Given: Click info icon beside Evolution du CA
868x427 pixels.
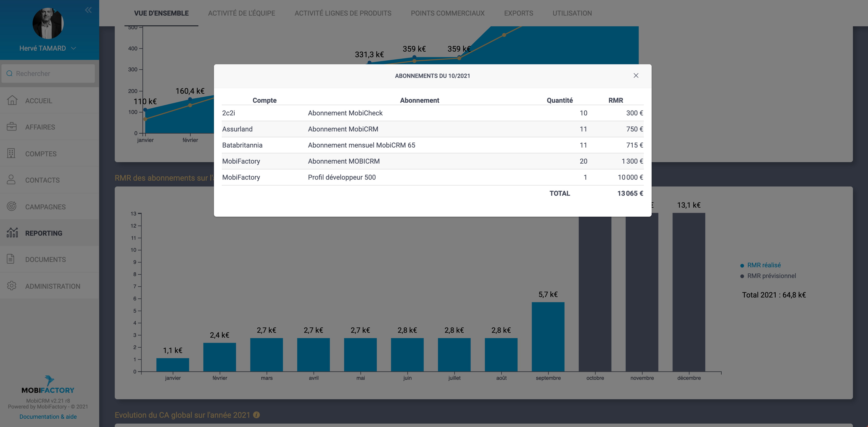Looking at the screenshot, I should 257,415.
